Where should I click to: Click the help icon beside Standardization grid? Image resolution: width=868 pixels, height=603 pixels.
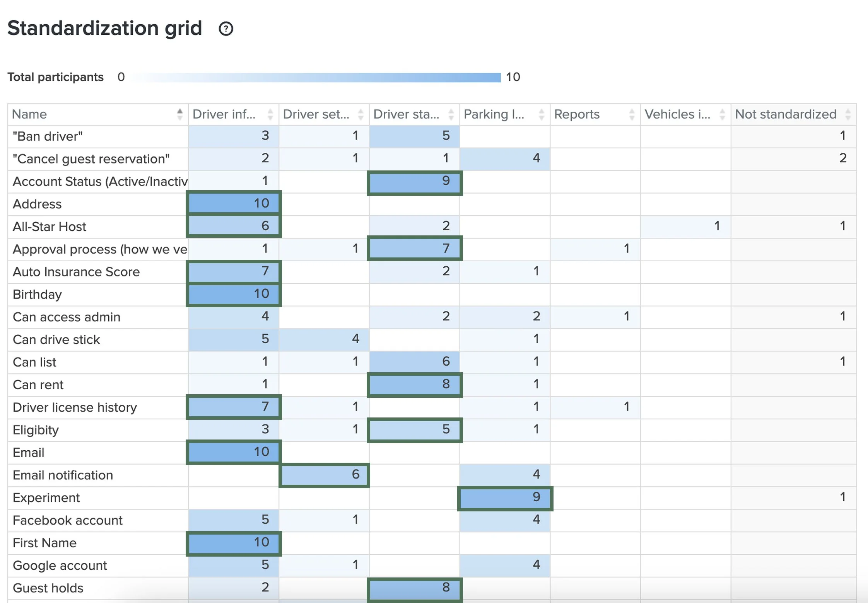[x=226, y=29]
